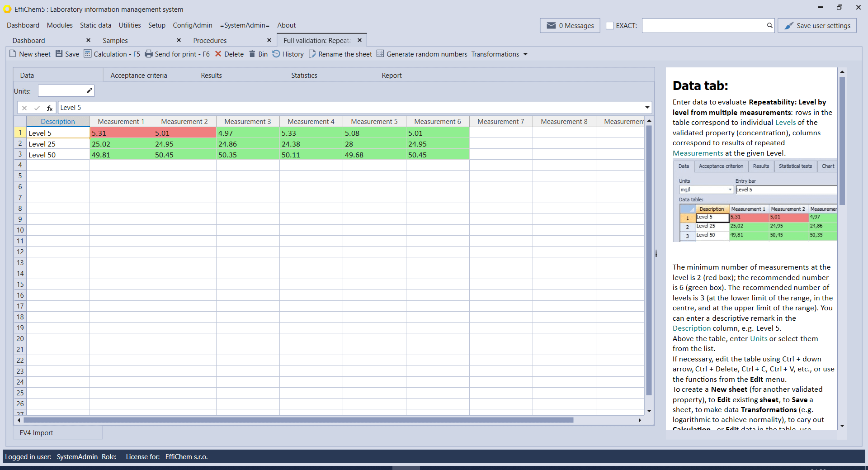The width and height of the screenshot is (868, 470).
Task: Open the fx formula function icon
Action: click(x=50, y=108)
